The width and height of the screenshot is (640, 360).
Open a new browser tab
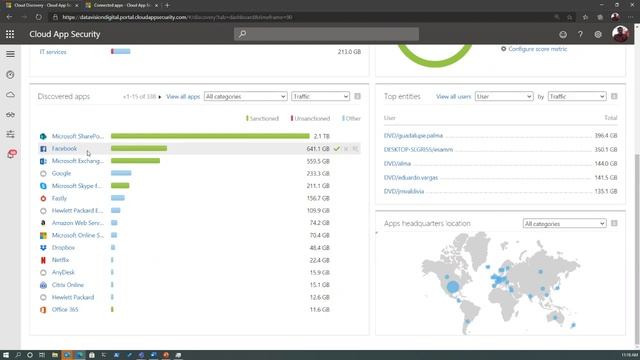click(x=167, y=5)
